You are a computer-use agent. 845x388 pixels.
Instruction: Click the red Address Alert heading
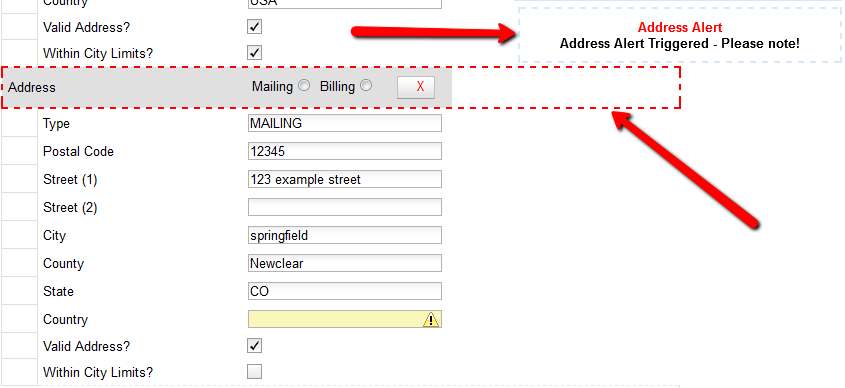tap(680, 27)
